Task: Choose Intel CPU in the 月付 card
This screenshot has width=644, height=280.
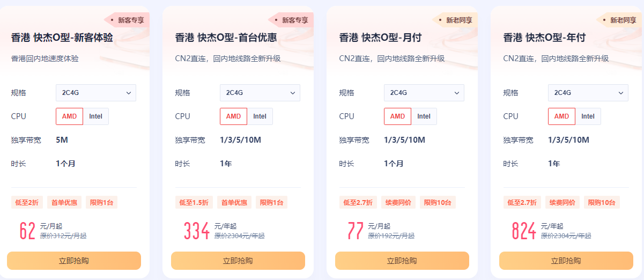Action: pos(424,116)
